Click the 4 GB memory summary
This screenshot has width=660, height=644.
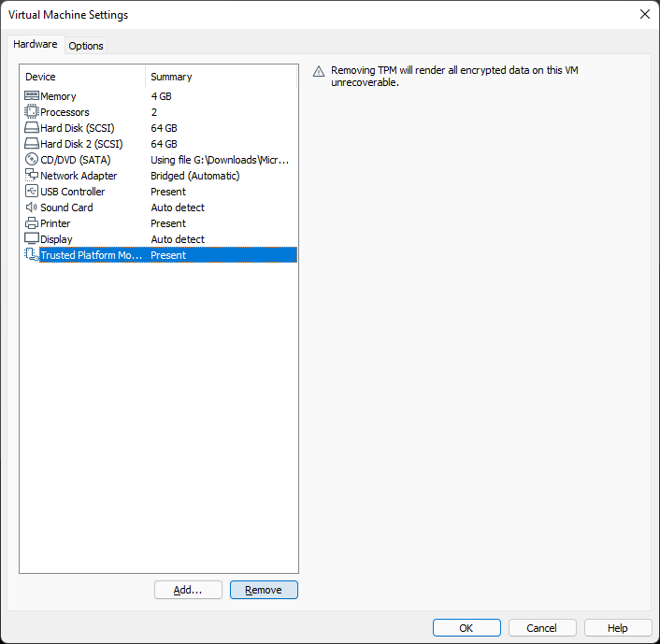coord(161,96)
